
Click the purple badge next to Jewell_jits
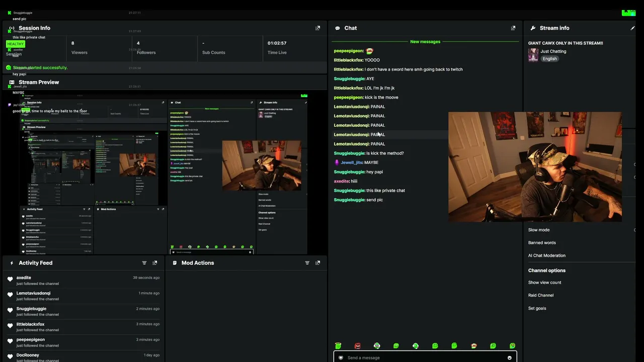pos(337,162)
